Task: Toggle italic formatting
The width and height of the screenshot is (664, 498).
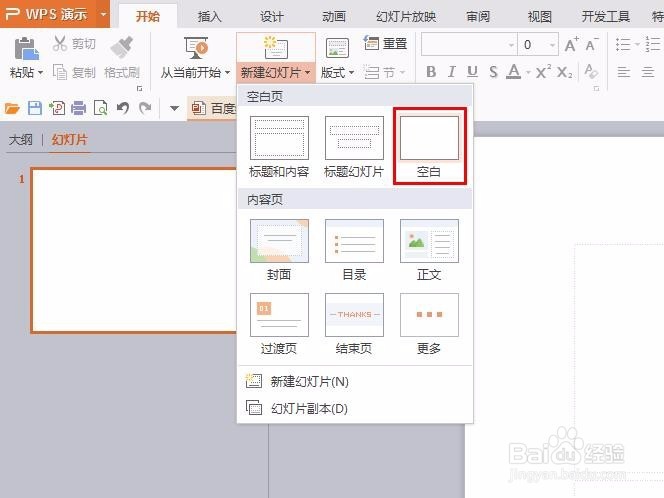Action: (x=452, y=72)
